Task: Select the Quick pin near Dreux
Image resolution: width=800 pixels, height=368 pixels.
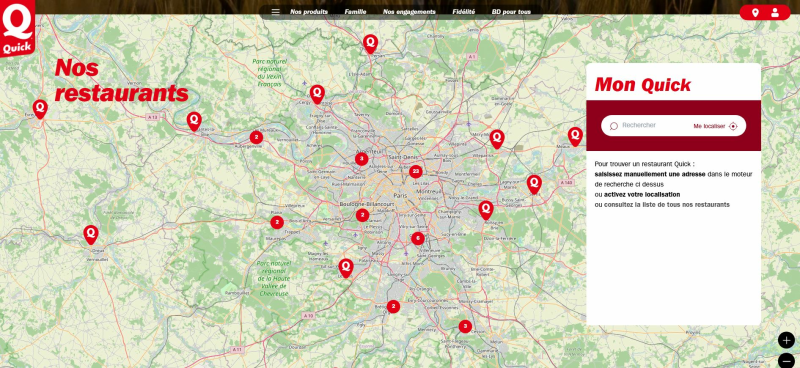Action: [x=91, y=234]
